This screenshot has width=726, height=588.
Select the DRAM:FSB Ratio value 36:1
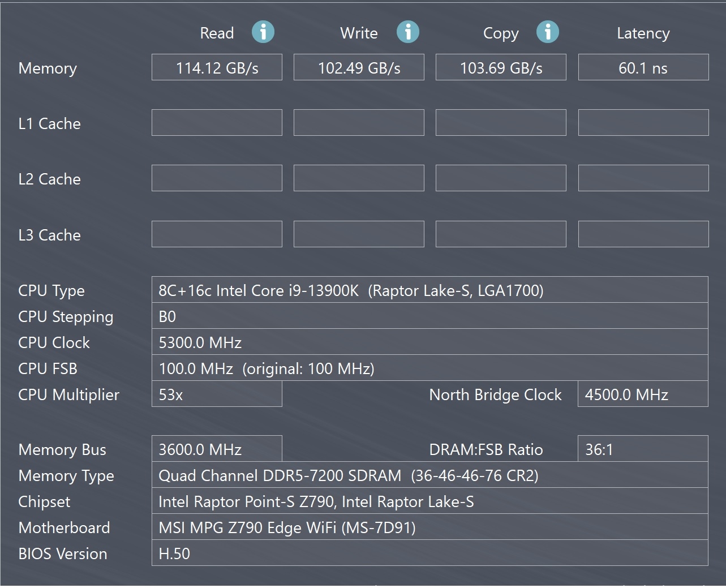click(x=643, y=449)
